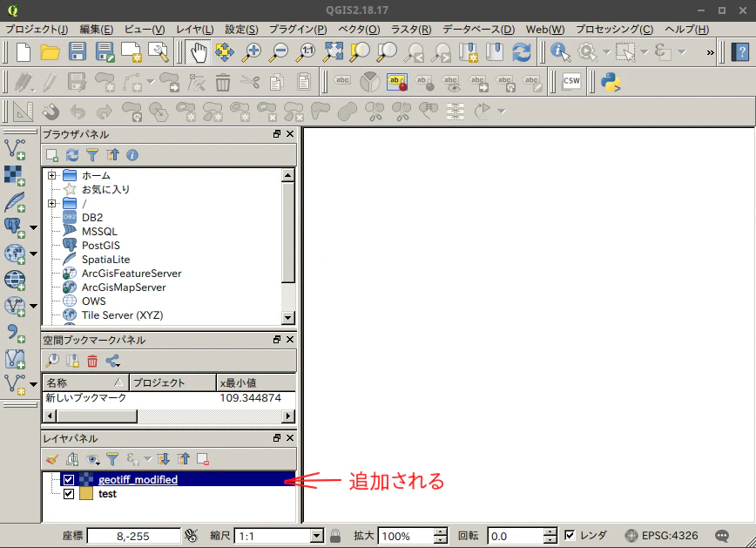The width and height of the screenshot is (756, 548).
Task: Open the ラスタ menu
Action: click(x=411, y=30)
